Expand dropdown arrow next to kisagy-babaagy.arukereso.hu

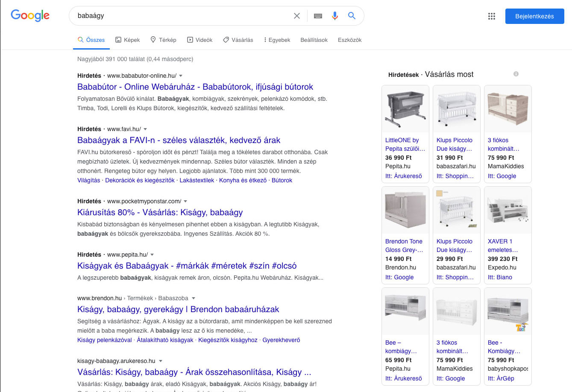coord(160,361)
